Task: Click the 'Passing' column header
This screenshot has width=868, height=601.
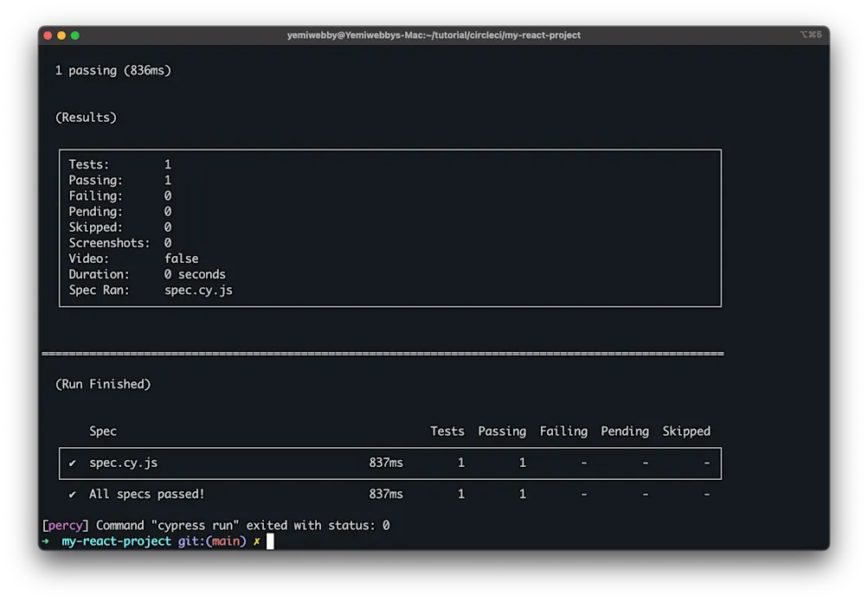Action: click(502, 432)
